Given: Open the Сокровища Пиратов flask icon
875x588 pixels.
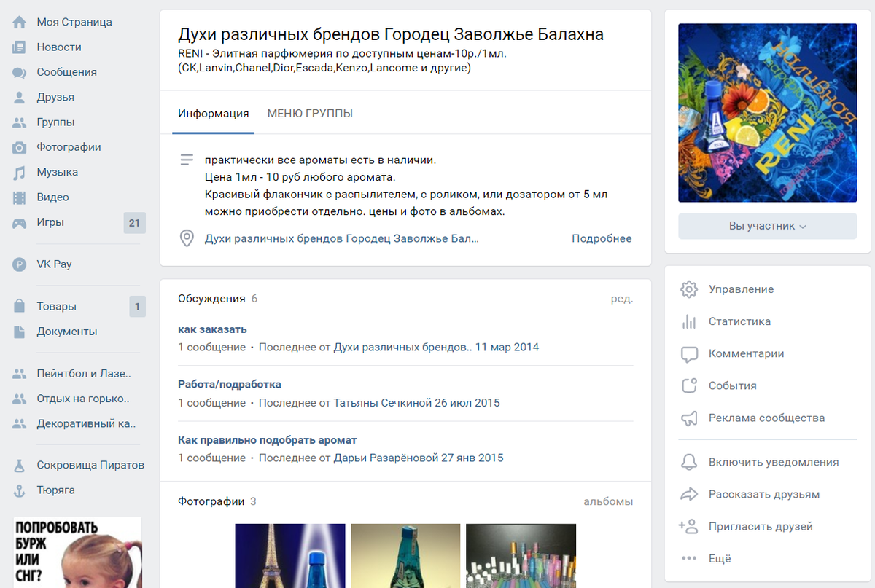Looking at the screenshot, I should point(20,466).
